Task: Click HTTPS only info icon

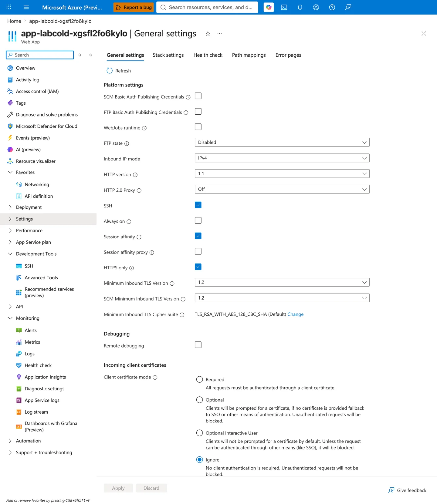Action: pyautogui.click(x=132, y=268)
